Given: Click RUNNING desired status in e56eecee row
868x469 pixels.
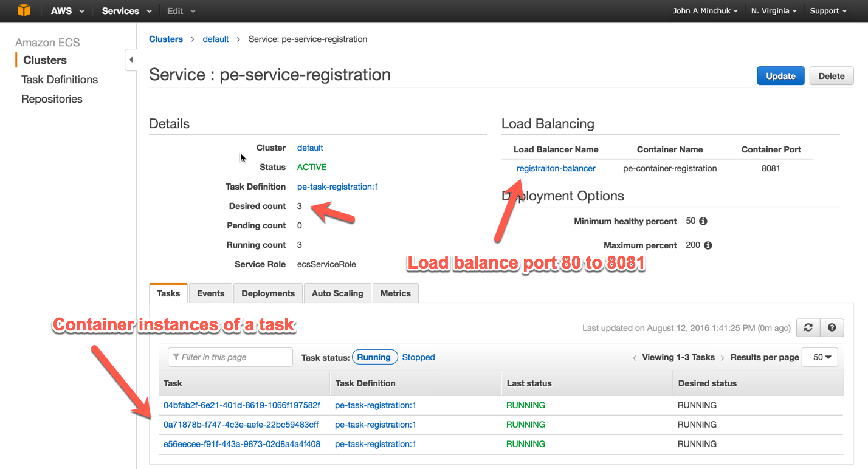Looking at the screenshot, I should point(697,444).
